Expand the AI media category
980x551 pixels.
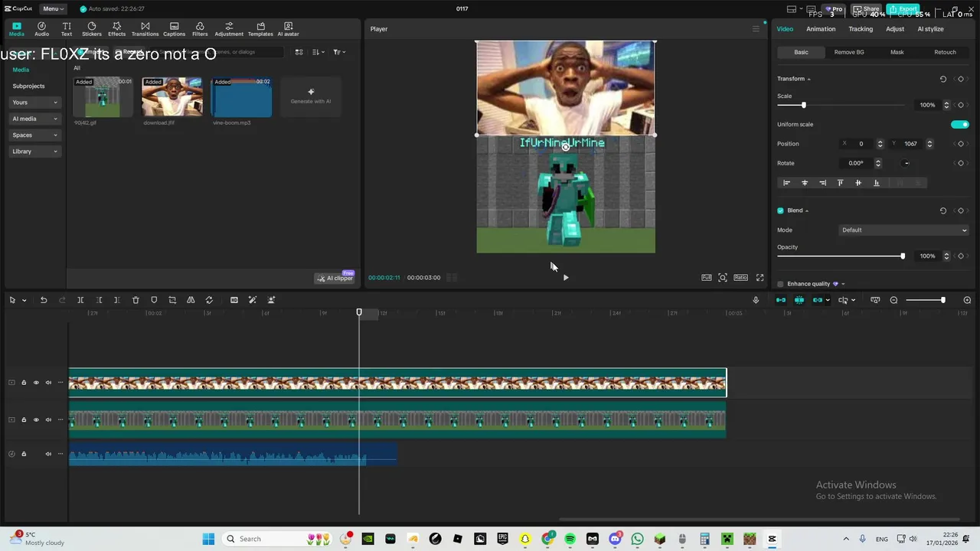35,119
